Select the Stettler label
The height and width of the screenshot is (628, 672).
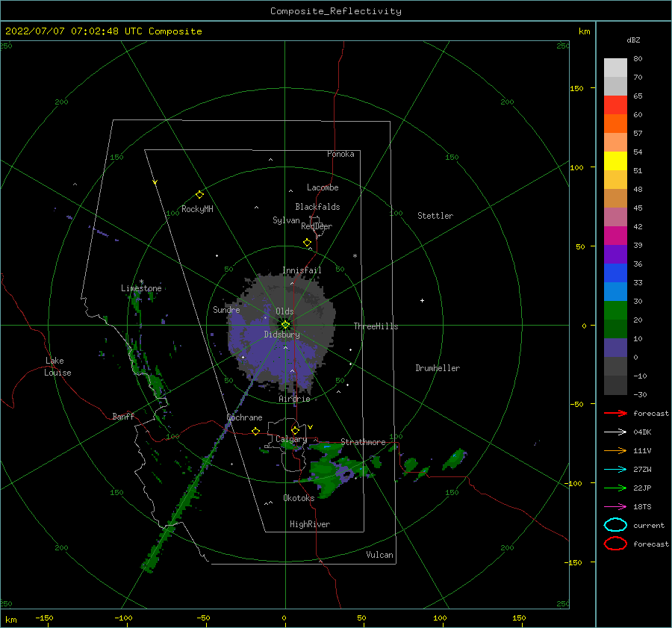click(435, 216)
